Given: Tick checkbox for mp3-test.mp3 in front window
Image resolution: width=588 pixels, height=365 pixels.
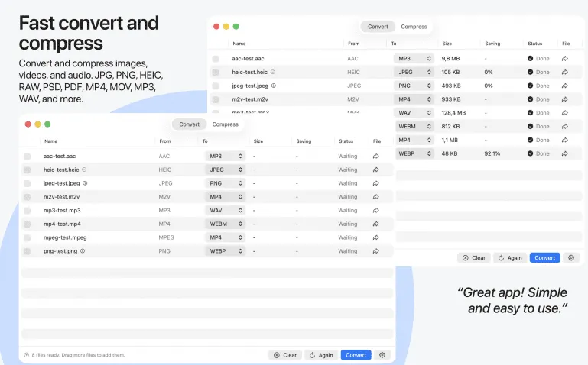Looking at the screenshot, I should pos(27,211).
